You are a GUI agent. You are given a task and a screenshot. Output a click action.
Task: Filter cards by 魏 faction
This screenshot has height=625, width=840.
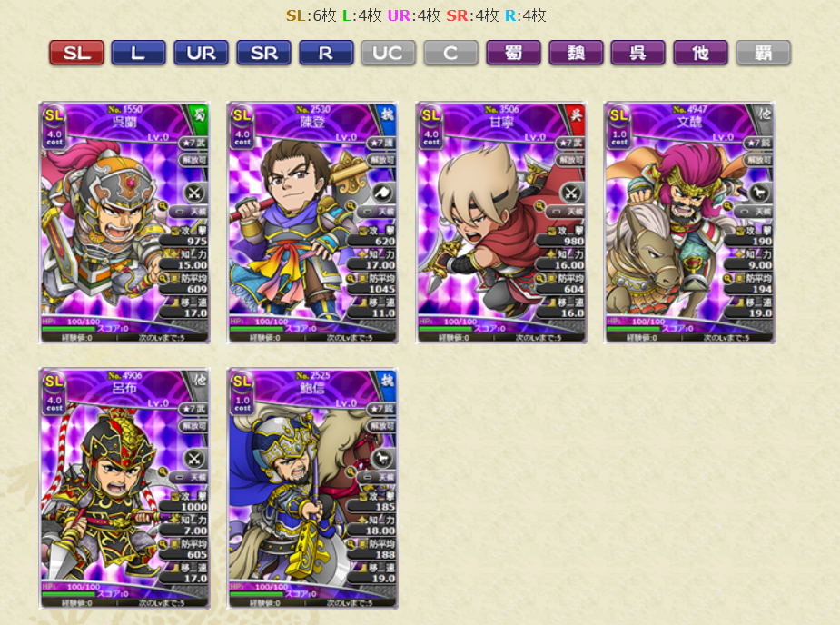pyautogui.click(x=576, y=53)
